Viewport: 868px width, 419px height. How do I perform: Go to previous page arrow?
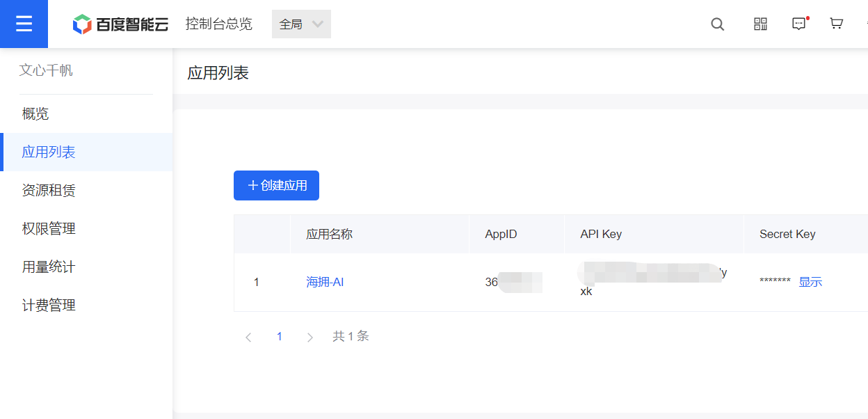pyautogui.click(x=248, y=338)
